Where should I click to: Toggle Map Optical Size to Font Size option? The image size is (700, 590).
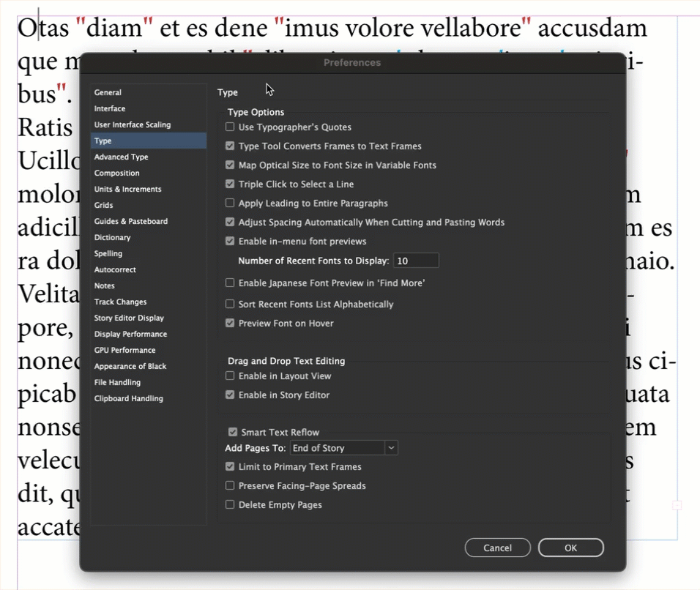pos(230,165)
